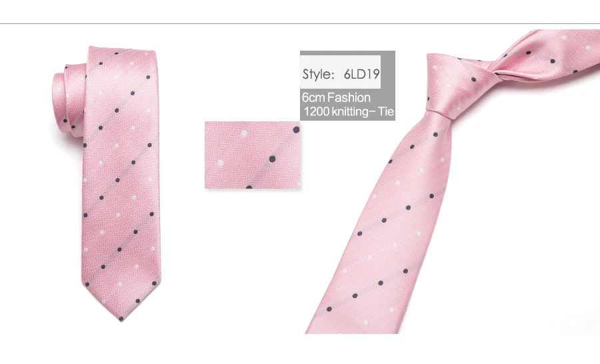Image resolution: width=600 pixels, height=364 pixels.
Task: Click the lower-left white dot in swatch
Action: (221, 163)
